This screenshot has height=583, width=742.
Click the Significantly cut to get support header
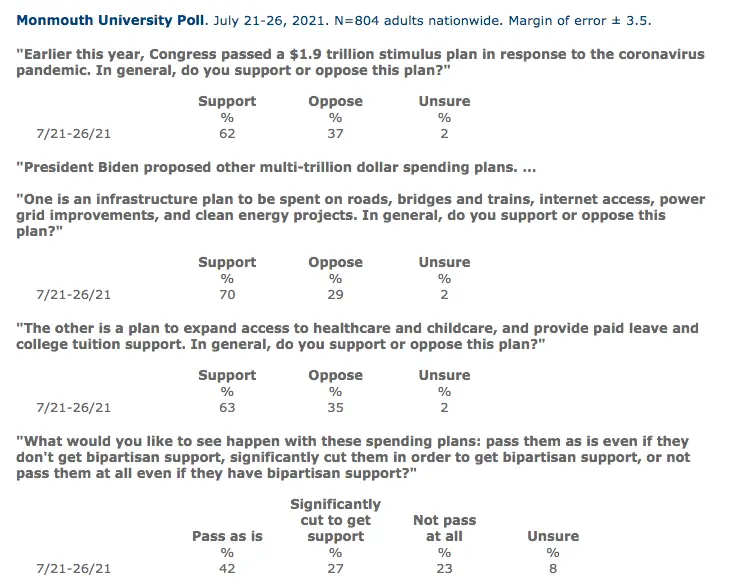336,520
